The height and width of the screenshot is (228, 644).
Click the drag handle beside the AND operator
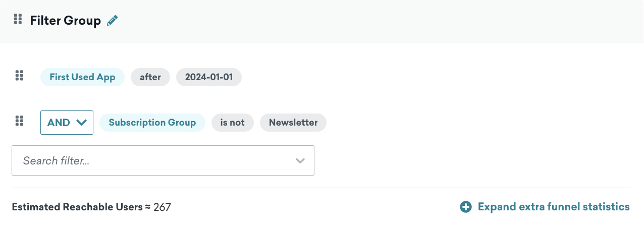pyautogui.click(x=19, y=121)
